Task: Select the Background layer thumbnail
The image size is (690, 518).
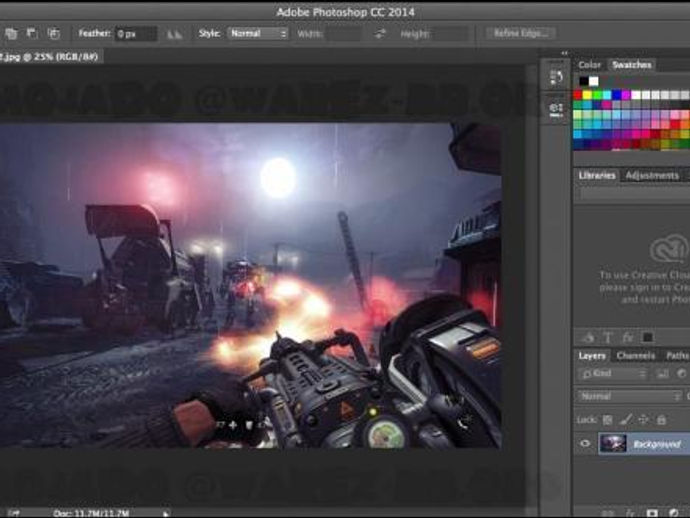Action: point(613,443)
